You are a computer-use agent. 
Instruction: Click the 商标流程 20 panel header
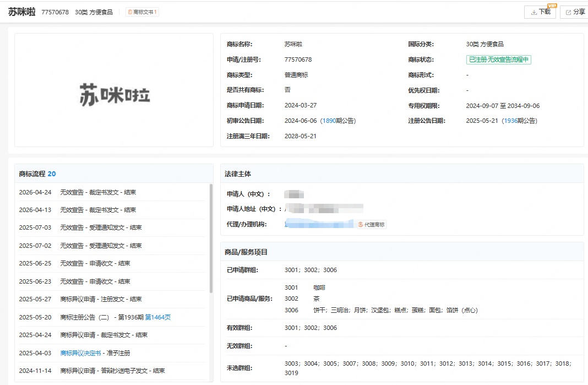click(x=113, y=173)
